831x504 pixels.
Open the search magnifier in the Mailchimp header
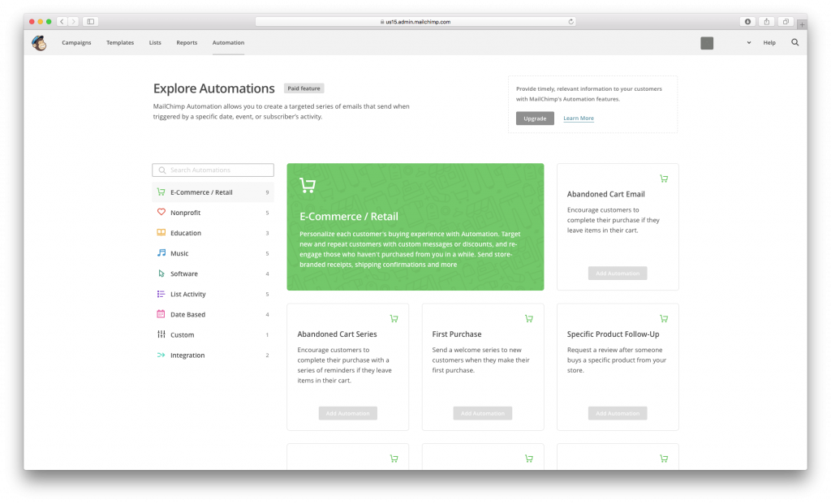click(795, 42)
